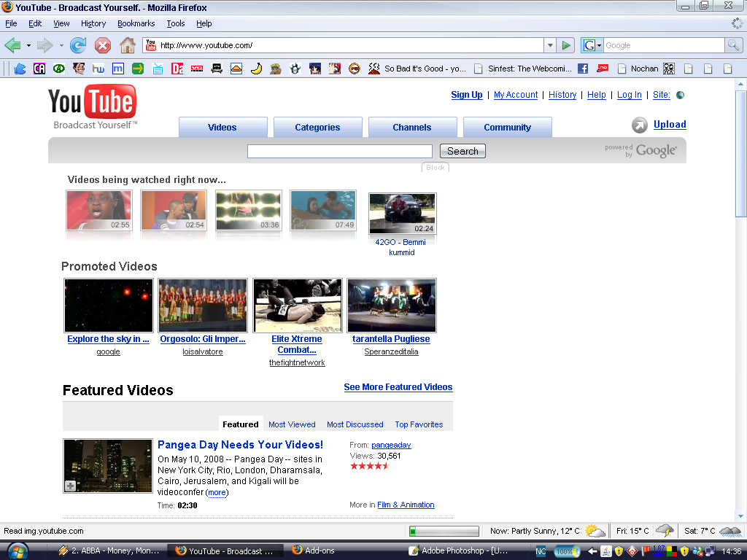Click the Log In link
This screenshot has width=747, height=560.
pyautogui.click(x=629, y=95)
